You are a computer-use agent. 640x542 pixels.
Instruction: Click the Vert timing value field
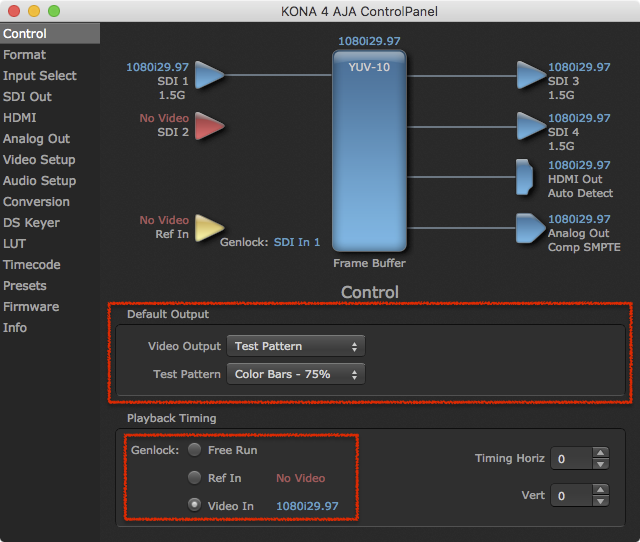(572, 495)
